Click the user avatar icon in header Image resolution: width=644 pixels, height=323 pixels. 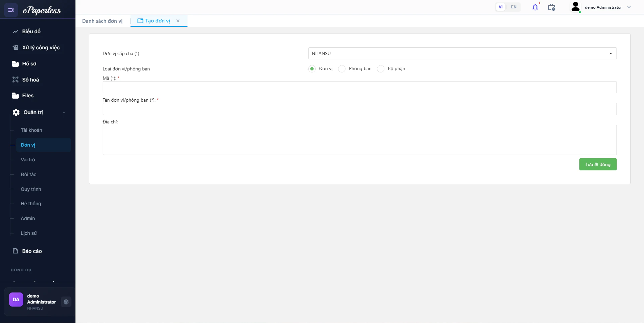(576, 7)
